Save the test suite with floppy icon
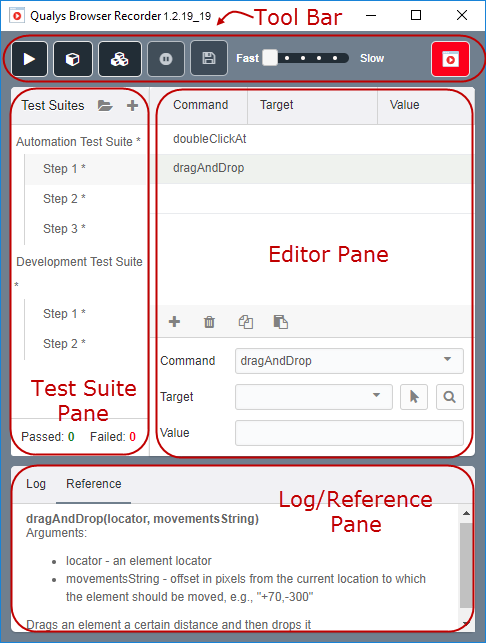 point(209,58)
